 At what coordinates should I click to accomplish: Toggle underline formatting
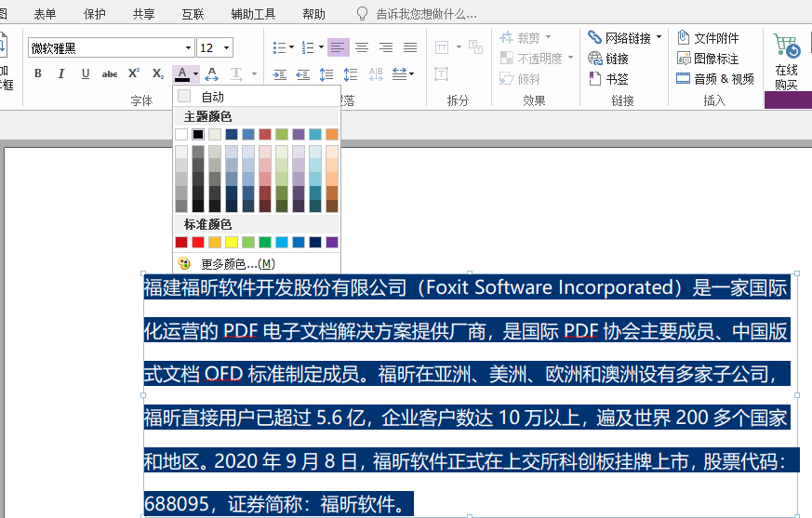[x=86, y=73]
